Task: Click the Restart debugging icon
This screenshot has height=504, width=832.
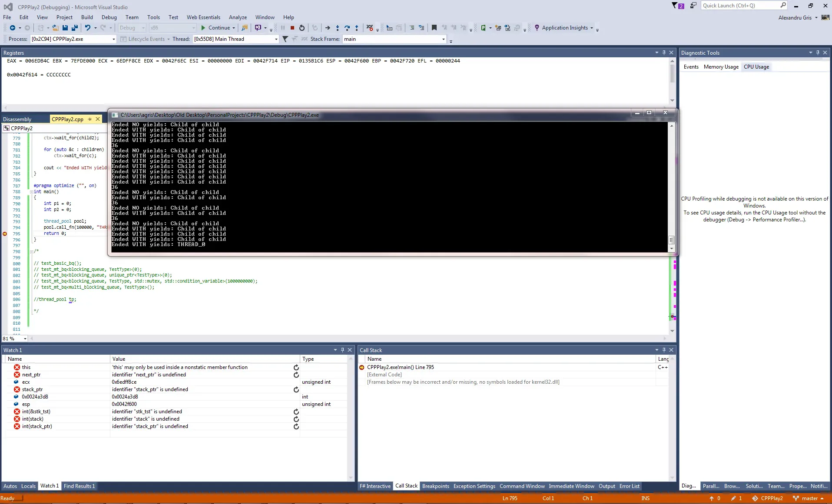Action: coord(302,28)
